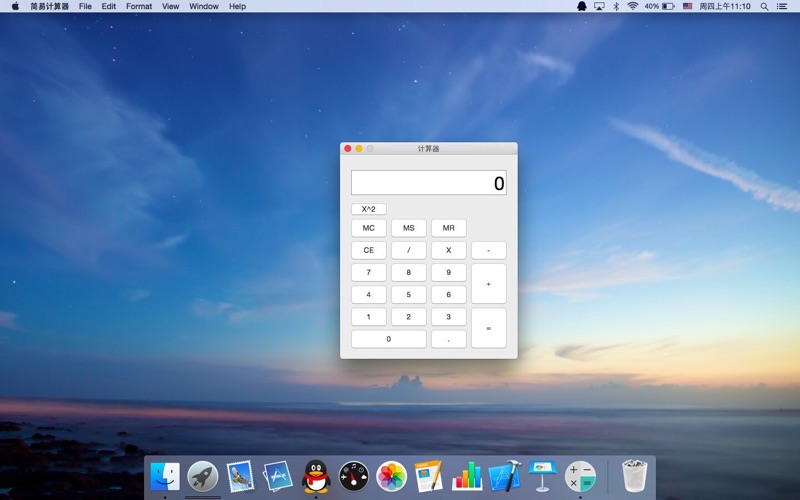
Task: Open Notification Center list icon
Action: coord(785,6)
